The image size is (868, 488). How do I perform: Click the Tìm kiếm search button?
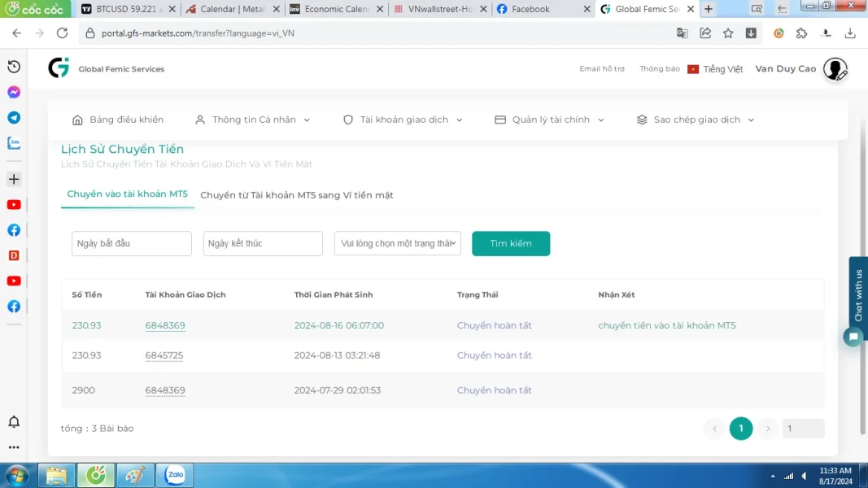(x=511, y=243)
